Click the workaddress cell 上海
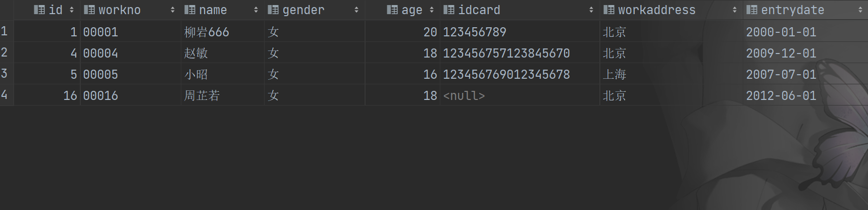The width and height of the screenshot is (868, 210). [615, 75]
